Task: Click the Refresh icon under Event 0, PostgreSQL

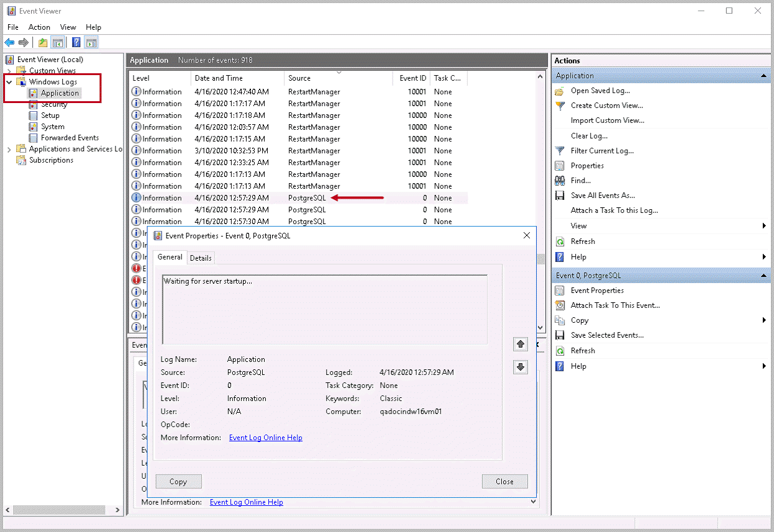Action: [561, 350]
